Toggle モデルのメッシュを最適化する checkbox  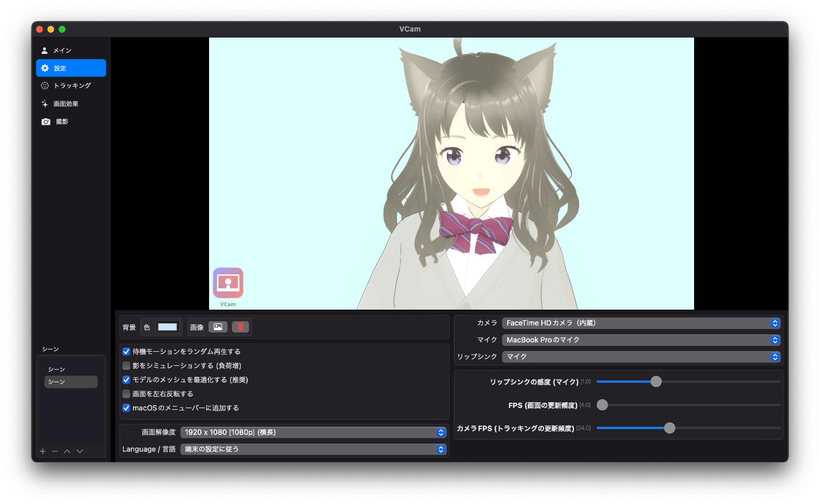(x=126, y=380)
